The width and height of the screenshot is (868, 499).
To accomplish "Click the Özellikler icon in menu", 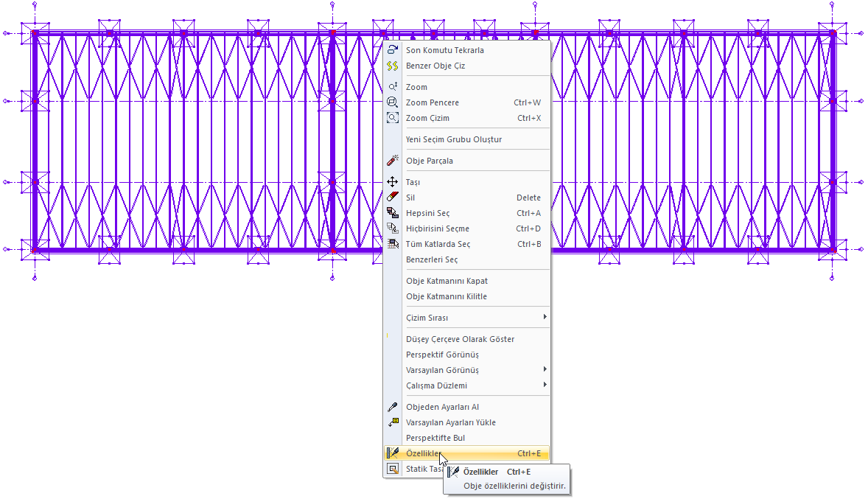I will click(393, 453).
